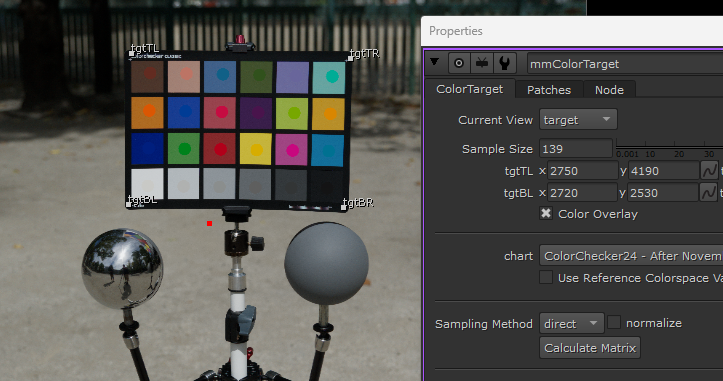Edit the mmColorTarget node name field
723x381 pixels.
(625, 64)
